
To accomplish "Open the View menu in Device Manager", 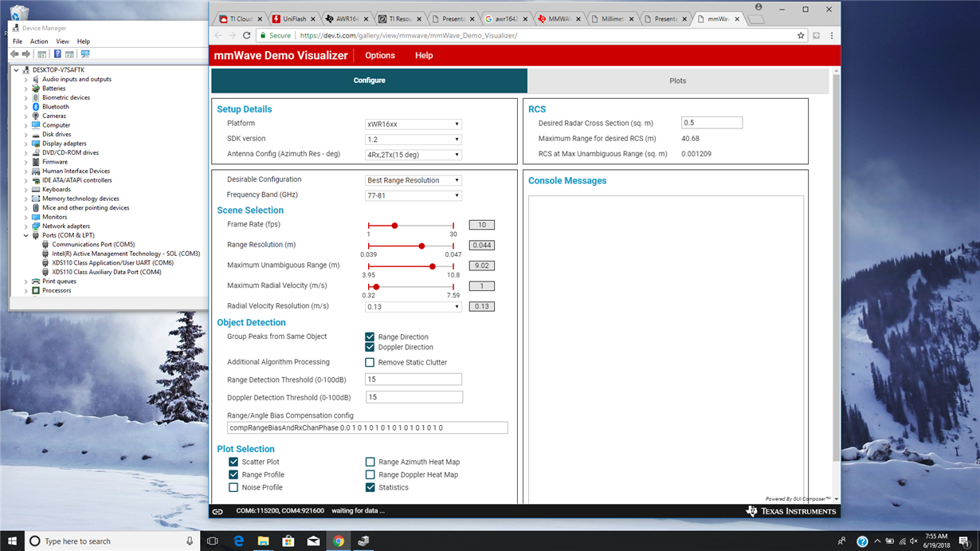I will 62,41.
